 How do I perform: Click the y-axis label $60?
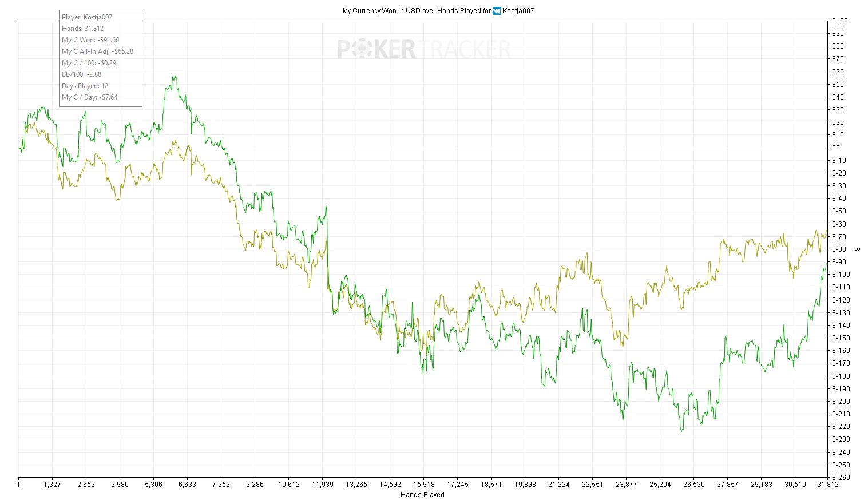(x=838, y=72)
